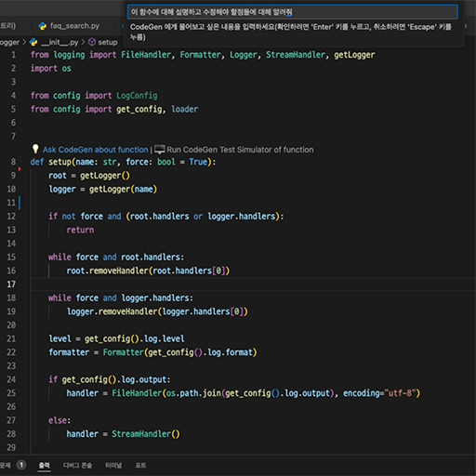
Task: Switch to the 포트 panel tab
Action: tap(140, 466)
